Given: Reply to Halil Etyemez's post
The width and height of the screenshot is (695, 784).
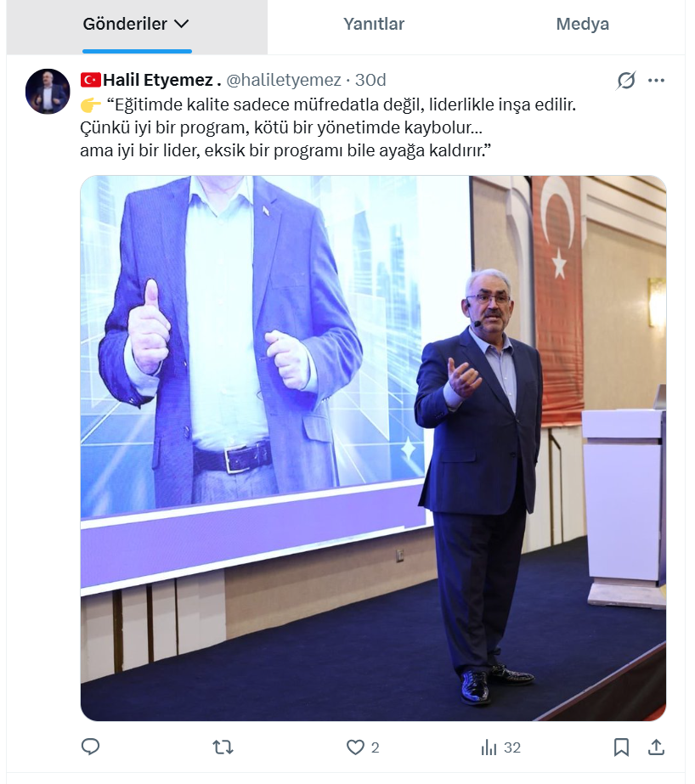Looking at the screenshot, I should coord(91,747).
